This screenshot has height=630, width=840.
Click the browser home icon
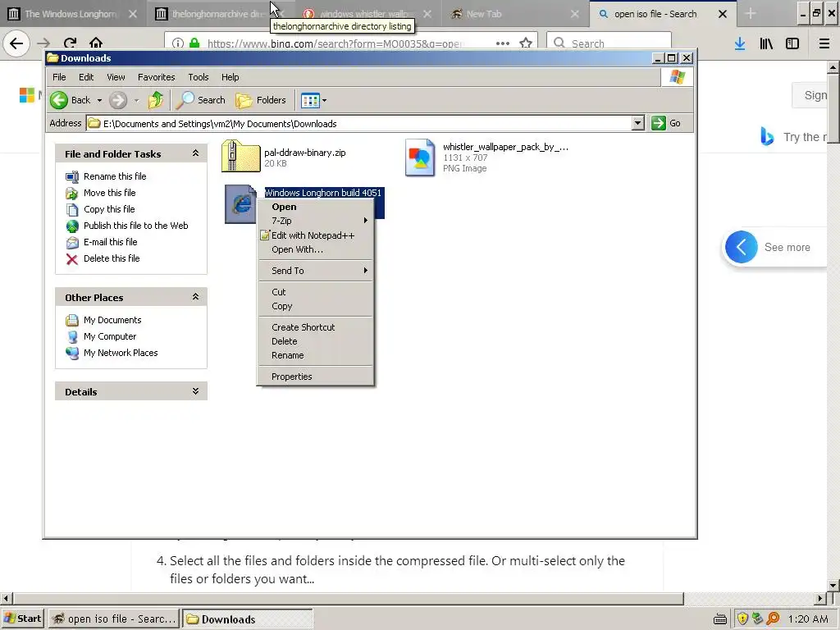96,43
